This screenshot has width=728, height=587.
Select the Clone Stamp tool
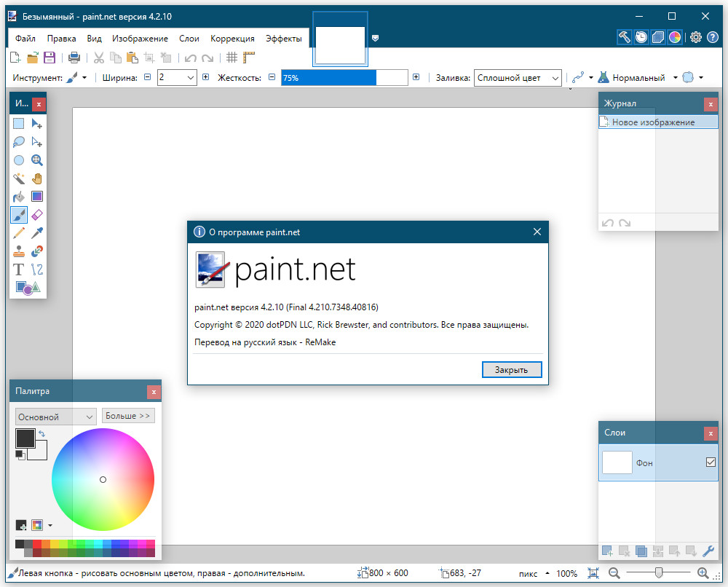click(x=18, y=251)
